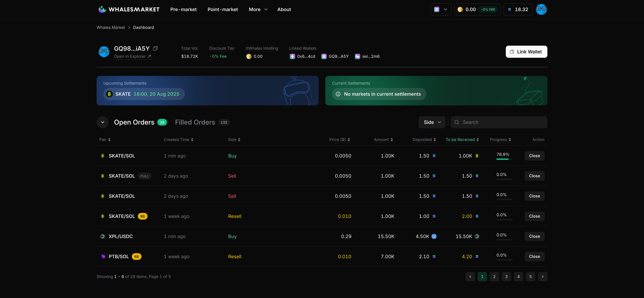Click the WhalesMarket logo icon
The width and height of the screenshot is (644, 298).
(102, 10)
